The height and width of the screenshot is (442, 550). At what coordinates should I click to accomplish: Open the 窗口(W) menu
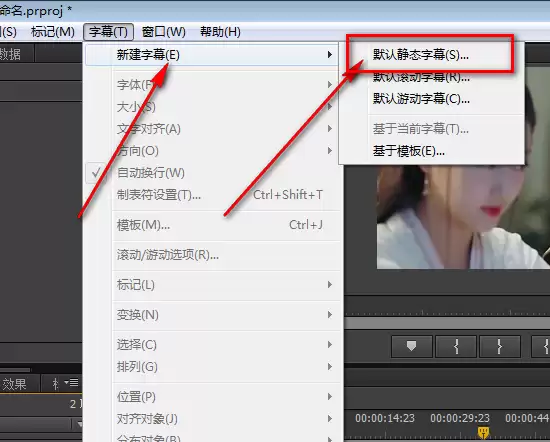coord(163,32)
